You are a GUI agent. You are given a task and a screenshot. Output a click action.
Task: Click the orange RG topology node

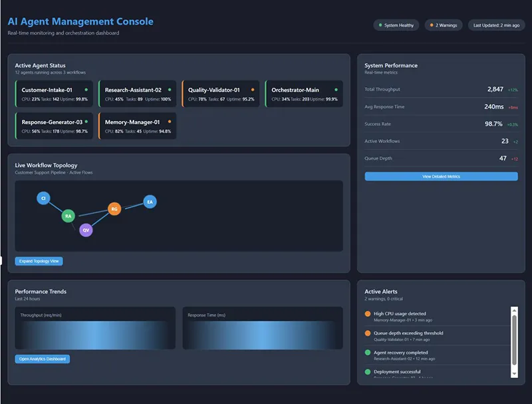point(114,209)
